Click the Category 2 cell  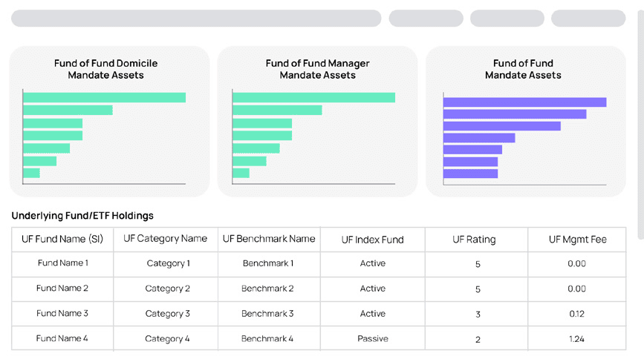click(x=168, y=289)
